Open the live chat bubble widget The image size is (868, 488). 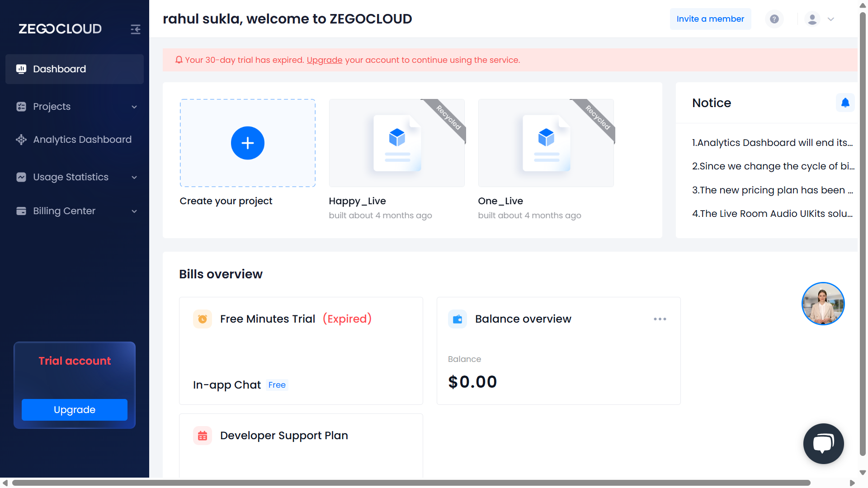pos(824,444)
